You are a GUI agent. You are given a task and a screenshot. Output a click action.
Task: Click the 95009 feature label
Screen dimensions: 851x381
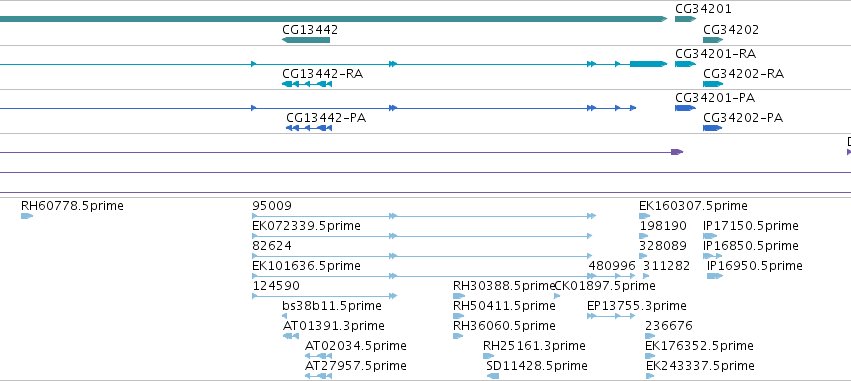(272, 206)
